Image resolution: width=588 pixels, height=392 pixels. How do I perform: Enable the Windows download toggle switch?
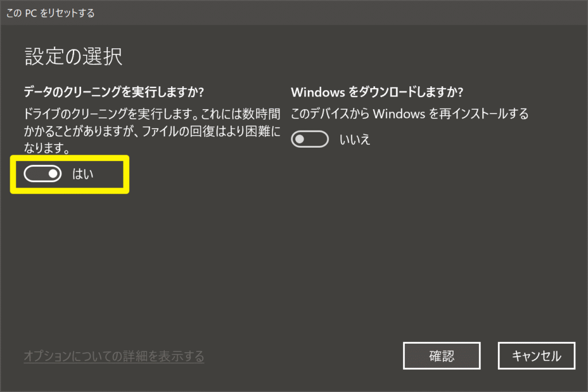point(310,139)
